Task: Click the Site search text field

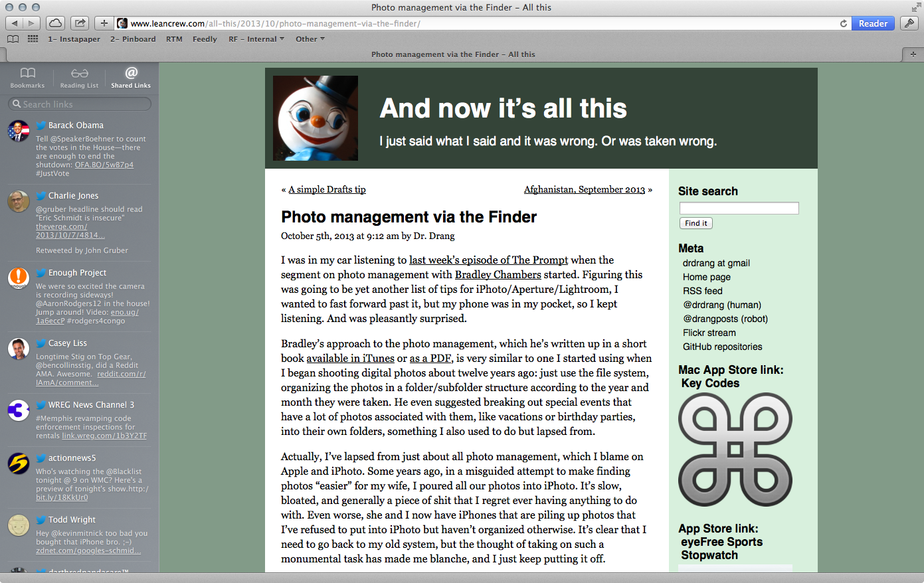Action: (739, 208)
